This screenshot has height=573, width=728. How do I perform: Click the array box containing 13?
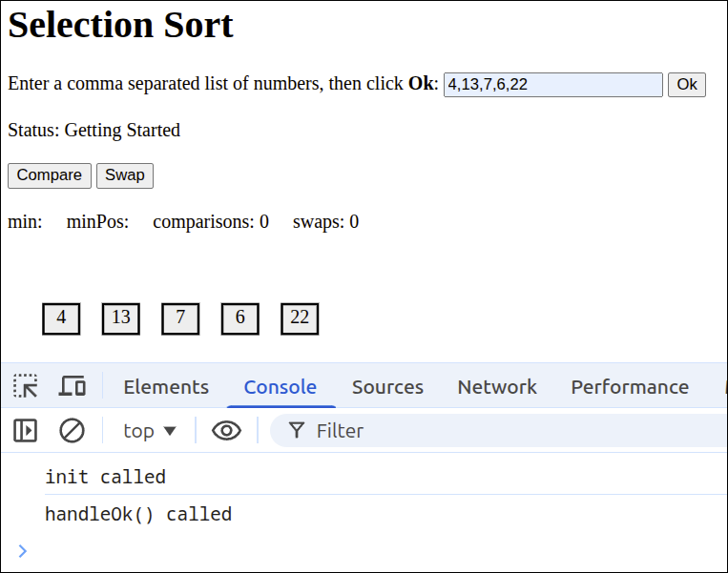coord(121,318)
